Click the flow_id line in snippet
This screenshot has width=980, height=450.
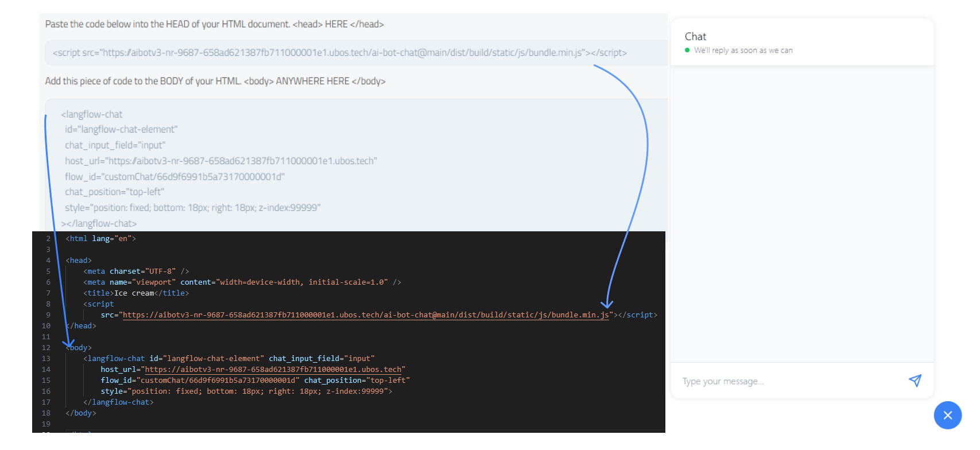click(175, 177)
